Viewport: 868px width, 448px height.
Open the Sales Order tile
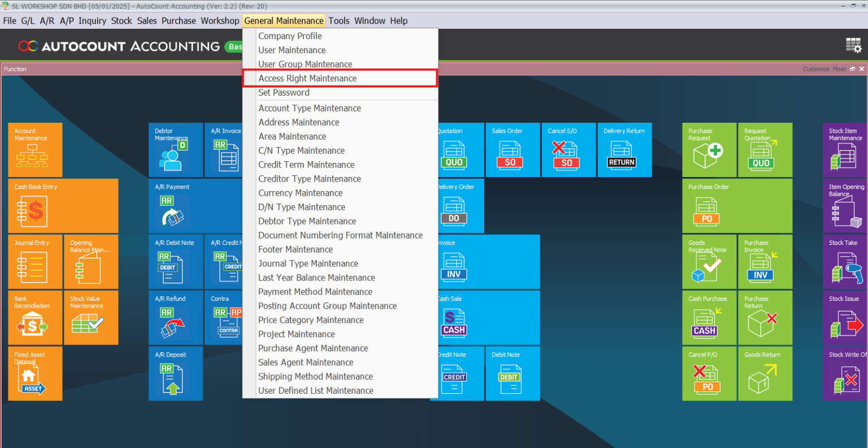[x=513, y=150]
